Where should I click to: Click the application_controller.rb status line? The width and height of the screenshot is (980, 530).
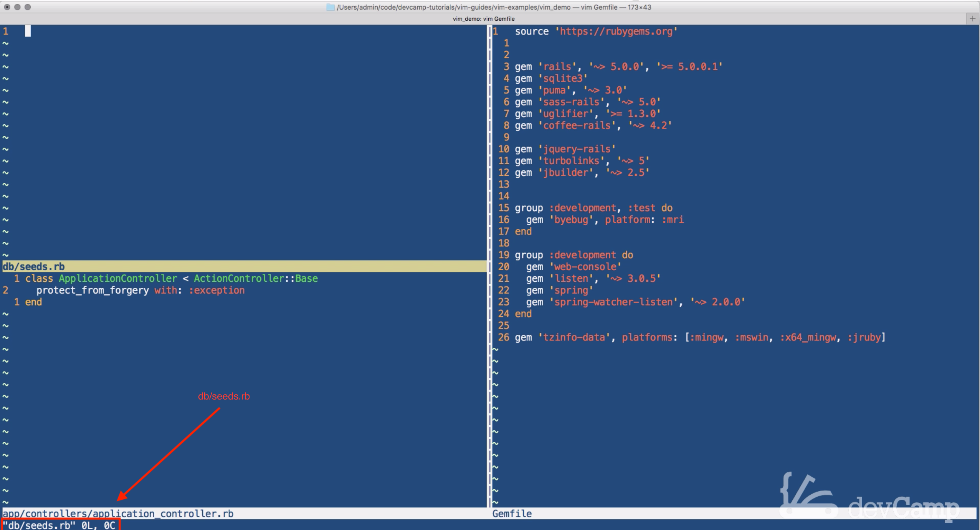pyautogui.click(x=118, y=513)
